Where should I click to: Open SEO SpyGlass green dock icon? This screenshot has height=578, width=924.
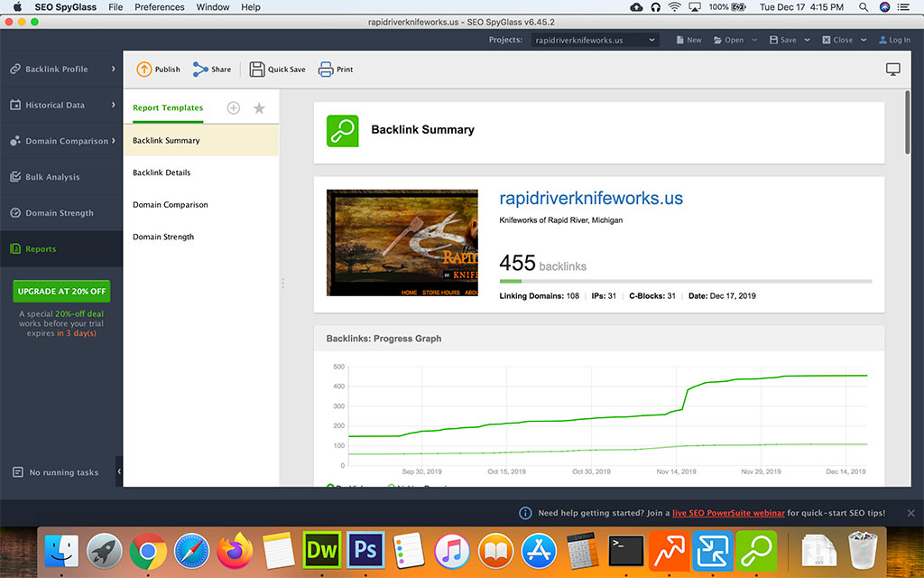pos(756,551)
